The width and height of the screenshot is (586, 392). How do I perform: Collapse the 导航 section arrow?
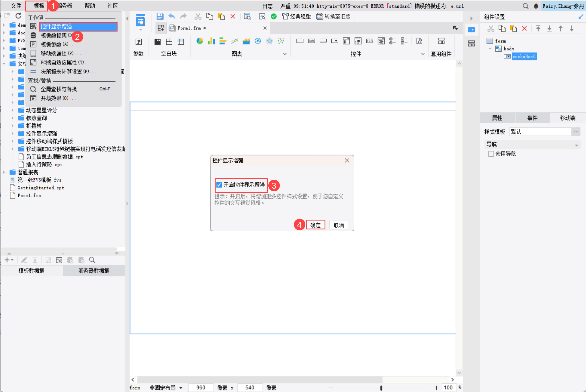point(576,145)
